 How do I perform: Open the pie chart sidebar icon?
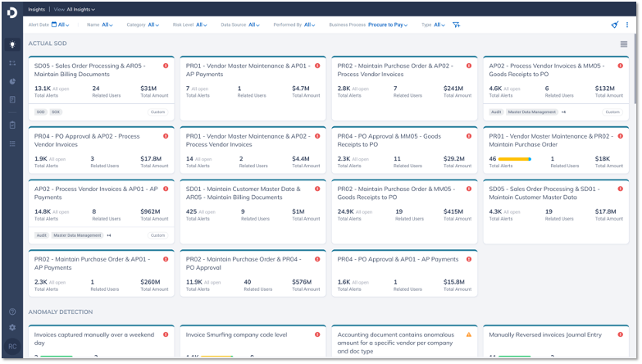click(x=12, y=81)
